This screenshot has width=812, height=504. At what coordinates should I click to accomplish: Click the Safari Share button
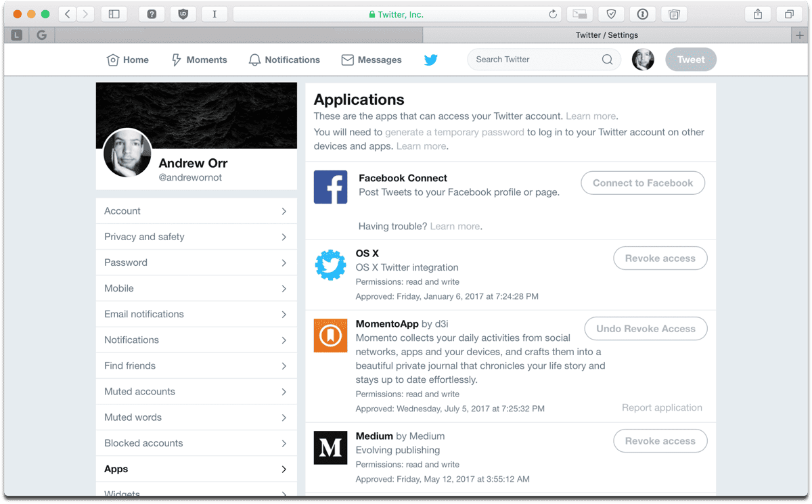[758, 14]
